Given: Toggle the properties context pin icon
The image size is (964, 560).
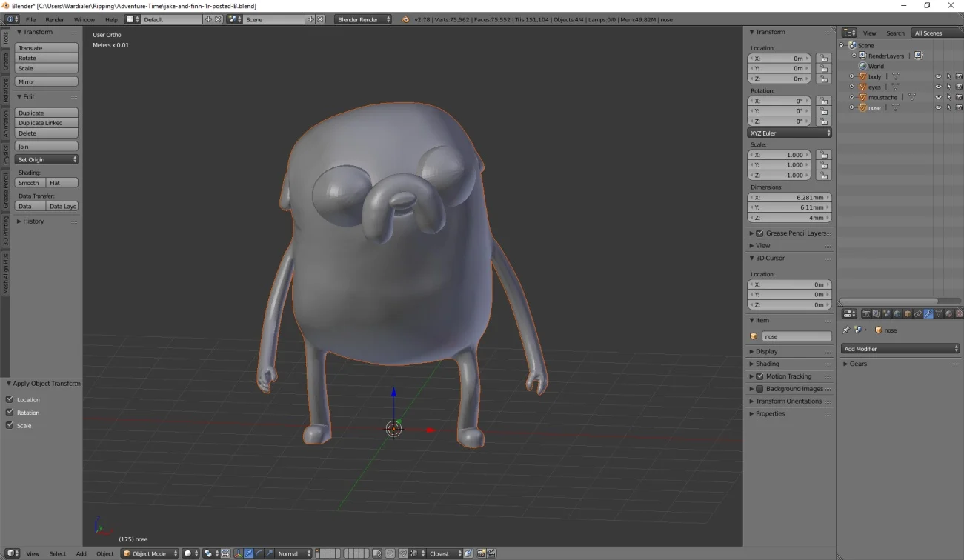Looking at the screenshot, I should (x=846, y=330).
